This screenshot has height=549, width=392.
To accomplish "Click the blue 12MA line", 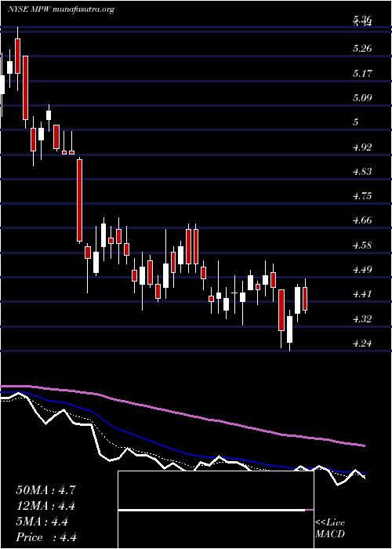I will [182, 452].
